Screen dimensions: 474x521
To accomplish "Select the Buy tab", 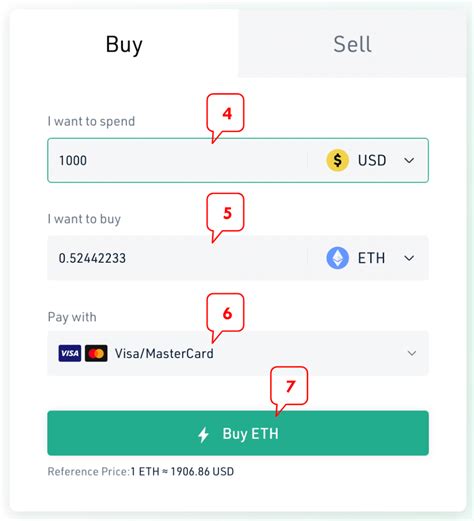I will pos(124,44).
